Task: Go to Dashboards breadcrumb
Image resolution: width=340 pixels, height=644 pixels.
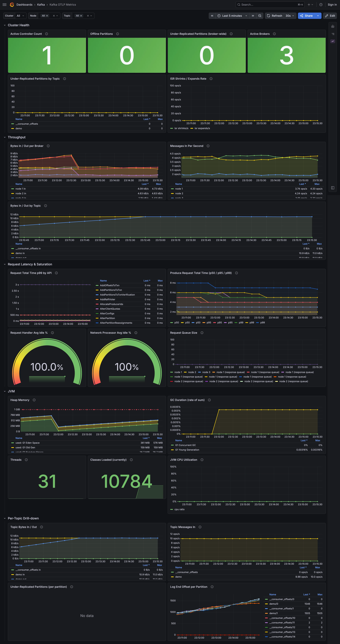Action: click(x=24, y=5)
